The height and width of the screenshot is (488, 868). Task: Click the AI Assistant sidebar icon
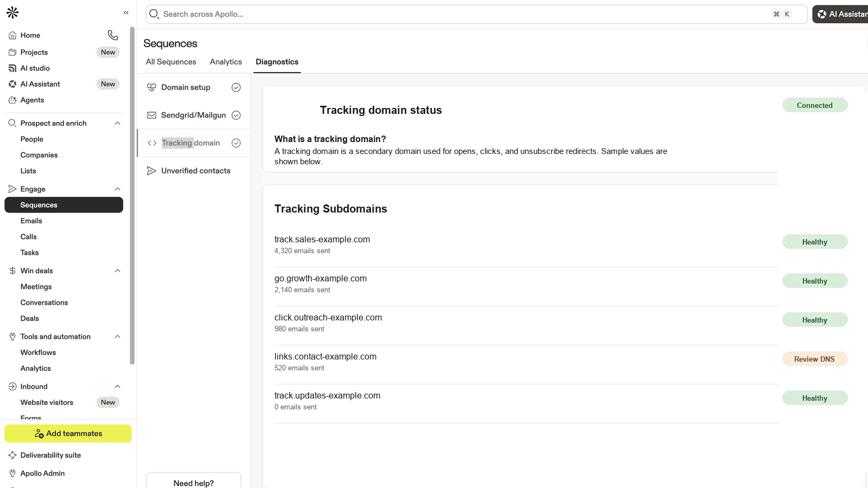pos(12,84)
